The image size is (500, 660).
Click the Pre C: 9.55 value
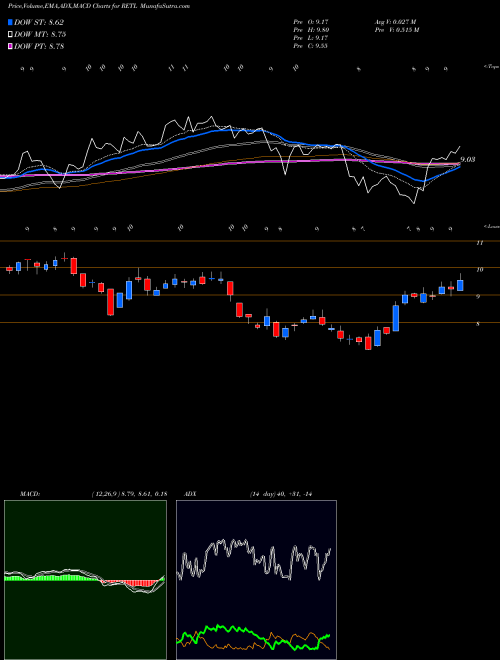(x=311, y=46)
